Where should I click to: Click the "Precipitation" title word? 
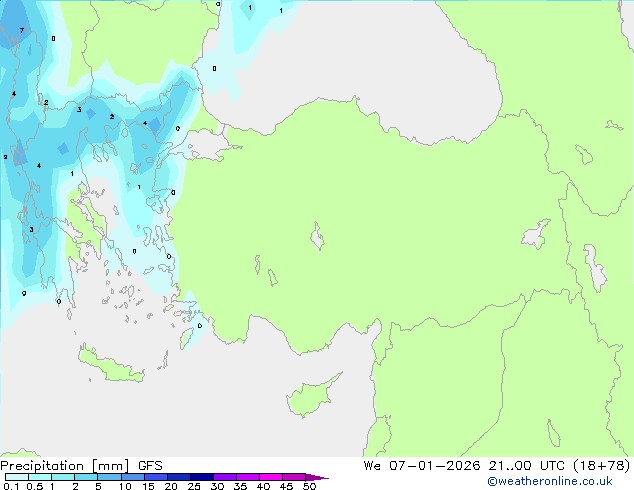point(42,466)
